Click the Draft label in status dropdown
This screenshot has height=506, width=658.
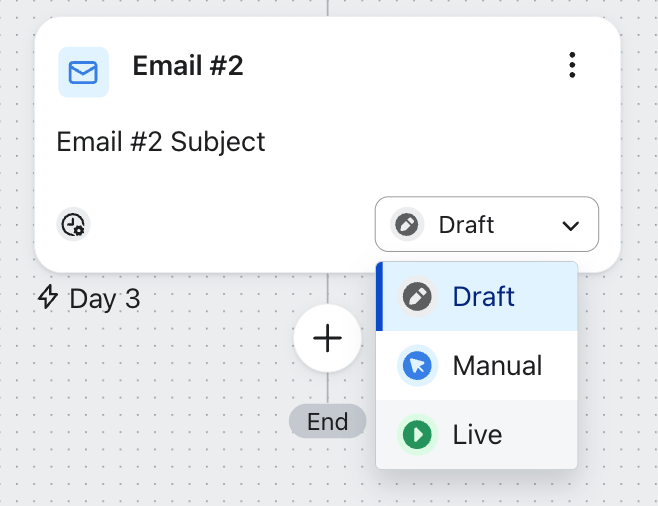467,224
